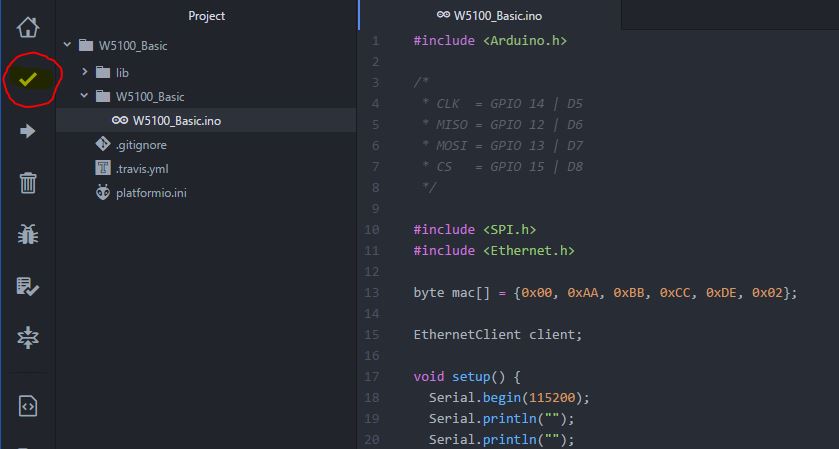Collapse the nested W5100_Basic subfolder
The height and width of the screenshot is (449, 839).
click(85, 97)
